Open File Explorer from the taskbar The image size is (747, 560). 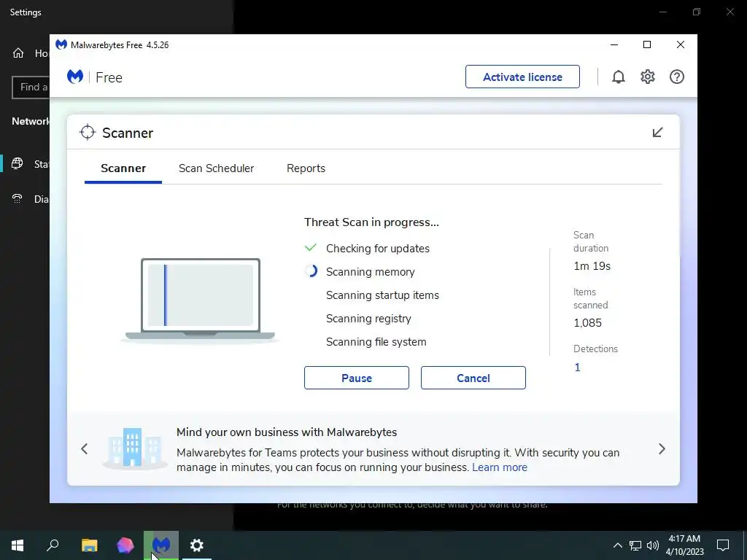[x=89, y=545]
